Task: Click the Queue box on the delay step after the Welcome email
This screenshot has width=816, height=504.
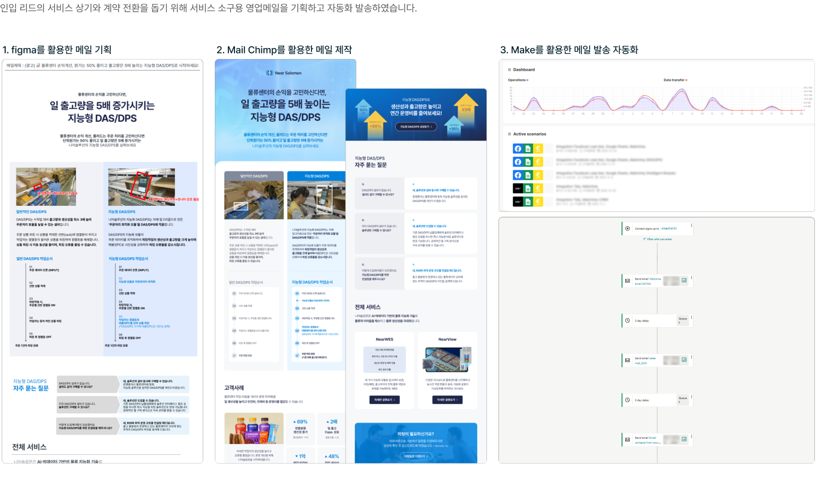Action: pyautogui.click(x=683, y=321)
